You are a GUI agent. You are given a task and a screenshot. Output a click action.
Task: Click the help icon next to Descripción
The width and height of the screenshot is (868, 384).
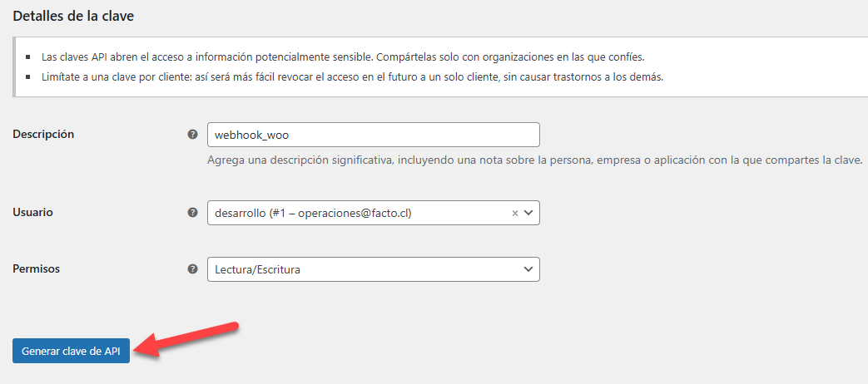(192, 135)
